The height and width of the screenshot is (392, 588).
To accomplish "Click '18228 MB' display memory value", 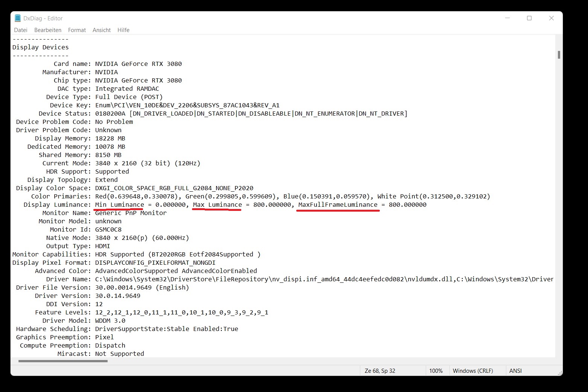I will pos(110,138).
